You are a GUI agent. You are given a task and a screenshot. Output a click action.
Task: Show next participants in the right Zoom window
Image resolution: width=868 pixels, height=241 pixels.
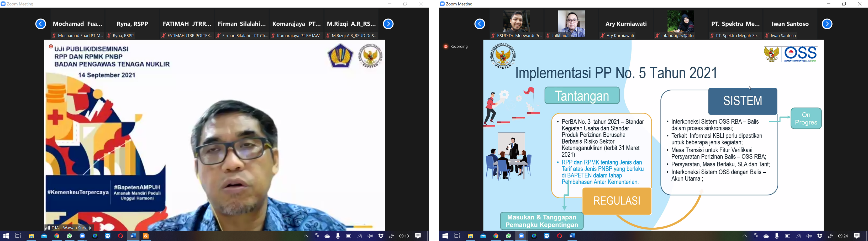coord(827,24)
